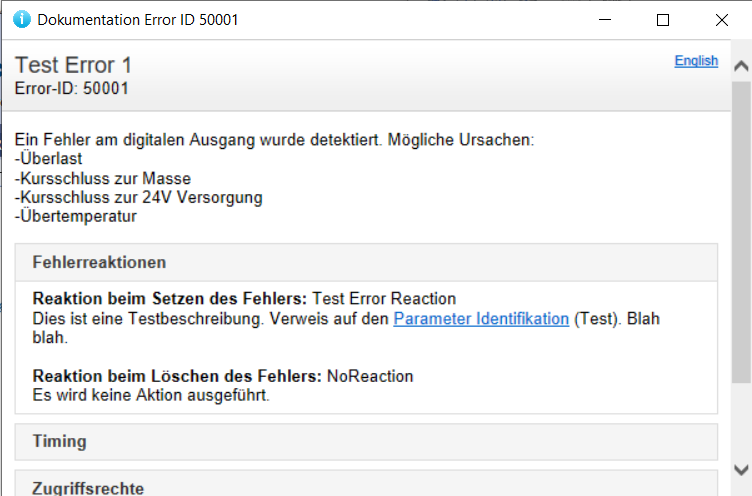The image size is (752, 496).
Task: Click the scrollbar up arrow
Action: pyautogui.click(x=741, y=67)
